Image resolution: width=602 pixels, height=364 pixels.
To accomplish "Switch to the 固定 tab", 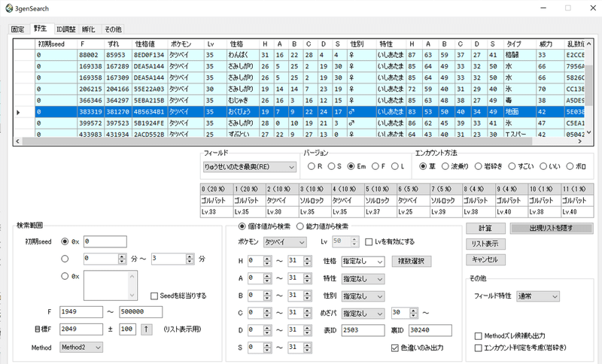I will tap(17, 29).
